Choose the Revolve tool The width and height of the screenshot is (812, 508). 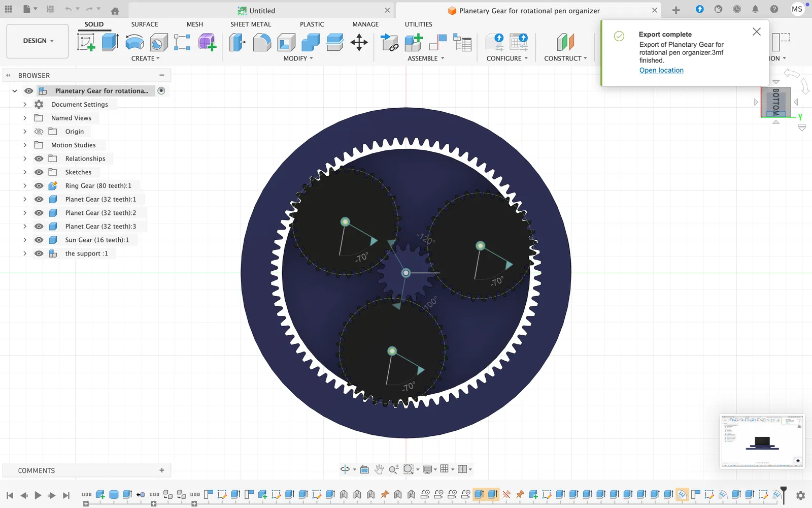click(134, 42)
